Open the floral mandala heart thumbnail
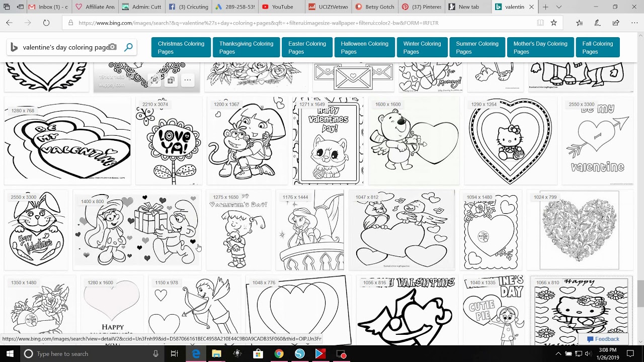 coord(580,230)
